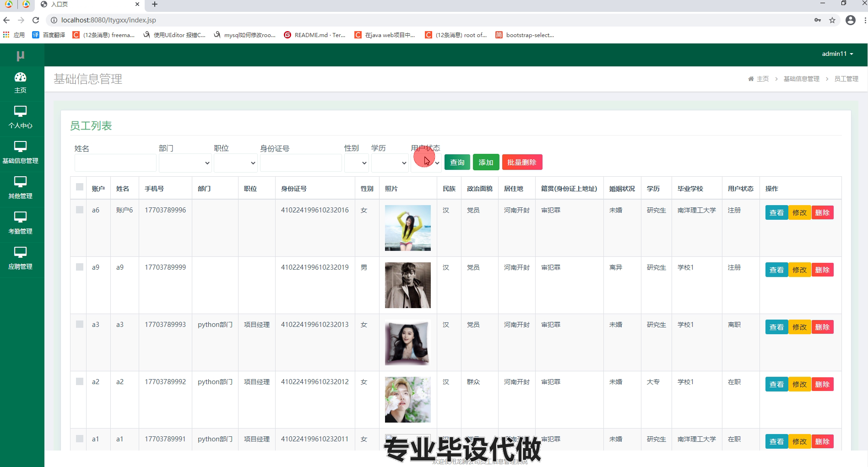Image resolution: width=868 pixels, height=467 pixels.
Task: Expand the 职位 filter dropdown
Action: 235,163
